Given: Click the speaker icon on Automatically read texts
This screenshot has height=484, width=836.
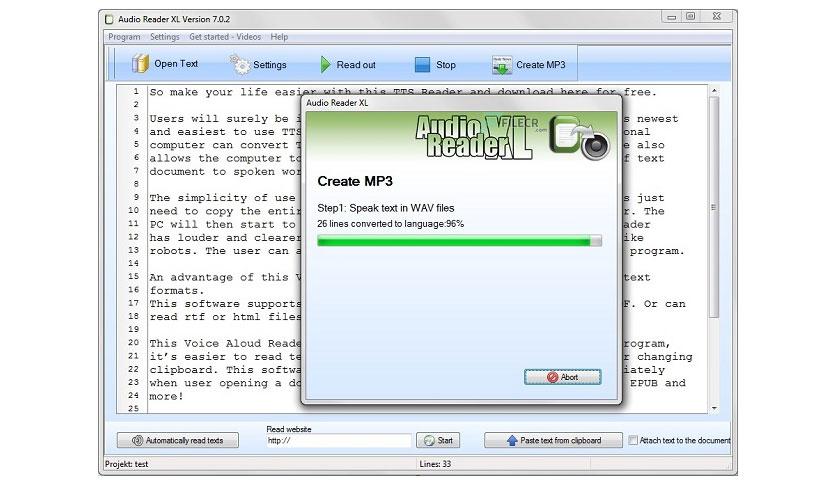Looking at the screenshot, I should click(x=138, y=440).
